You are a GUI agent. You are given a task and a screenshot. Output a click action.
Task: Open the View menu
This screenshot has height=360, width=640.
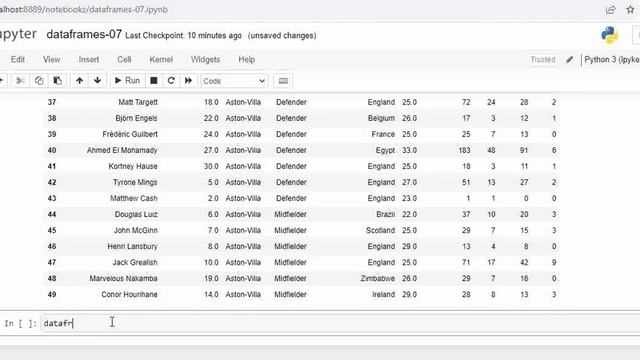(x=51, y=60)
